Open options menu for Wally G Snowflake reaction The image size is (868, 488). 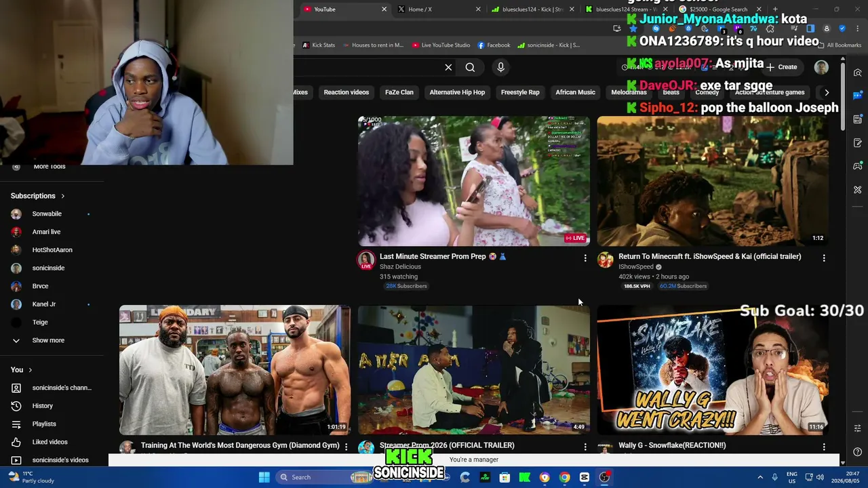point(824,447)
